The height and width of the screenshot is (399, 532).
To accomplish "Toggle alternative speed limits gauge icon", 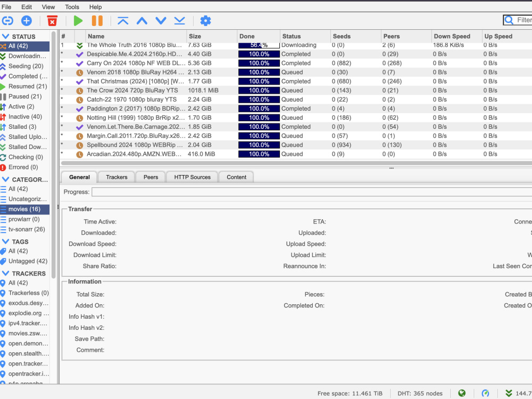I will (x=486, y=393).
